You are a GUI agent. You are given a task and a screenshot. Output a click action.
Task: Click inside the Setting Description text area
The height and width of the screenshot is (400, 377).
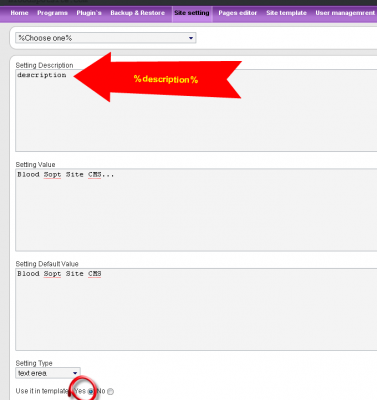tap(197, 111)
